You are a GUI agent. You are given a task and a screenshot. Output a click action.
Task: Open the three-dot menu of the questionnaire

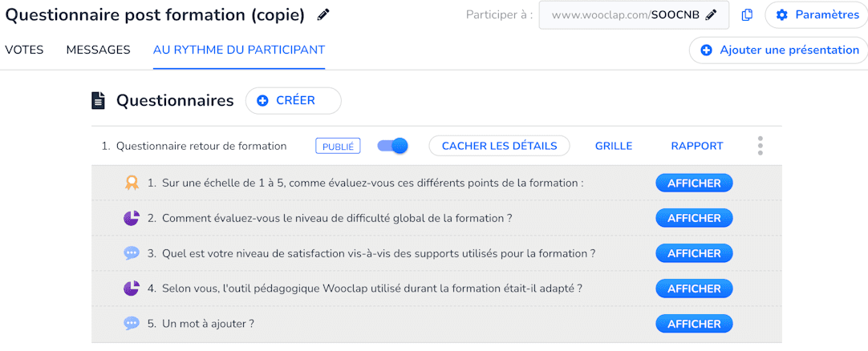[x=760, y=146]
